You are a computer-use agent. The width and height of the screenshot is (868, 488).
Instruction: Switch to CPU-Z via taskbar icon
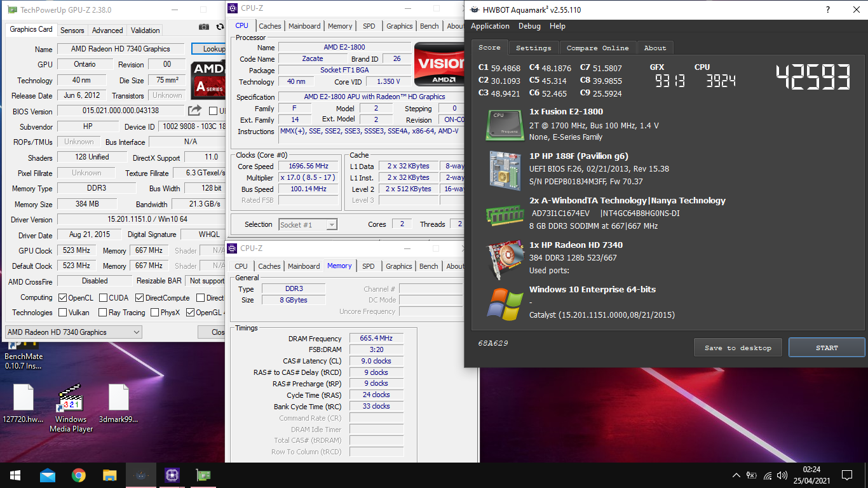coord(172,475)
